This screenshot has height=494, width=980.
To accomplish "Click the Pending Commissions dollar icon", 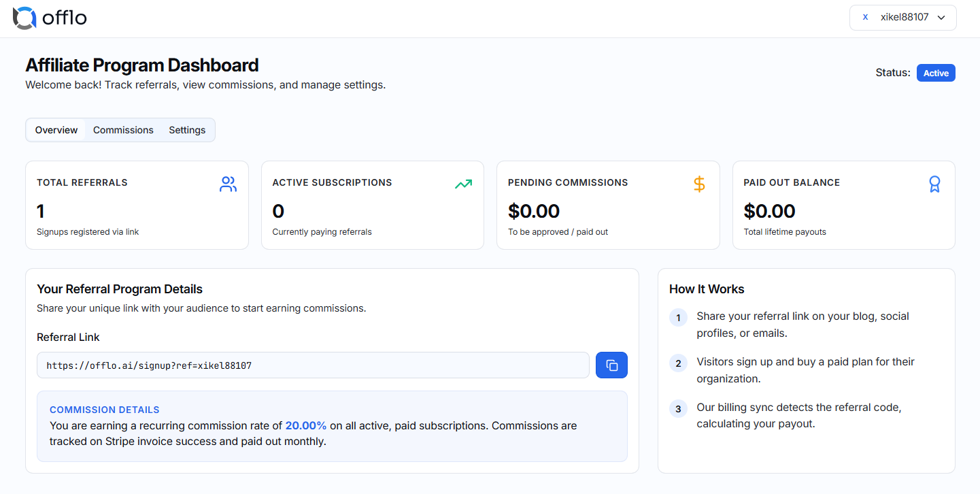I will pyautogui.click(x=699, y=184).
